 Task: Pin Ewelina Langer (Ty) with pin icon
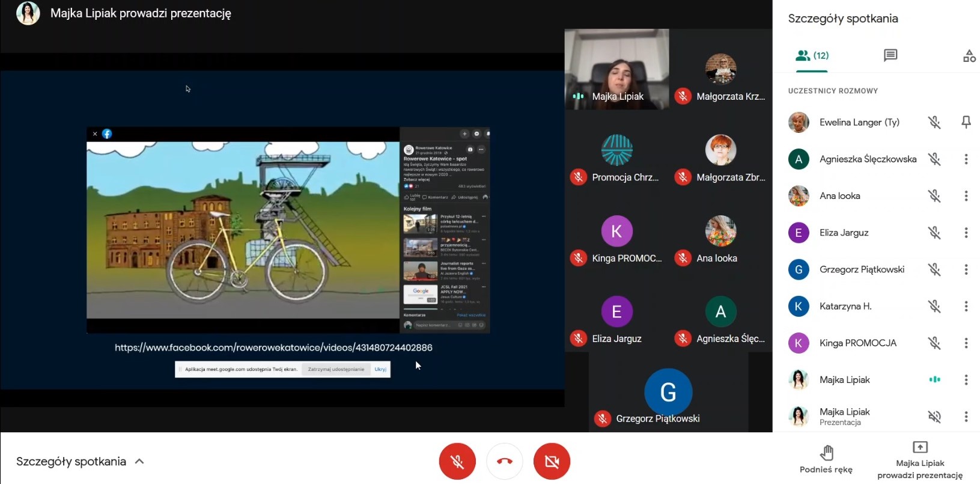pos(966,122)
